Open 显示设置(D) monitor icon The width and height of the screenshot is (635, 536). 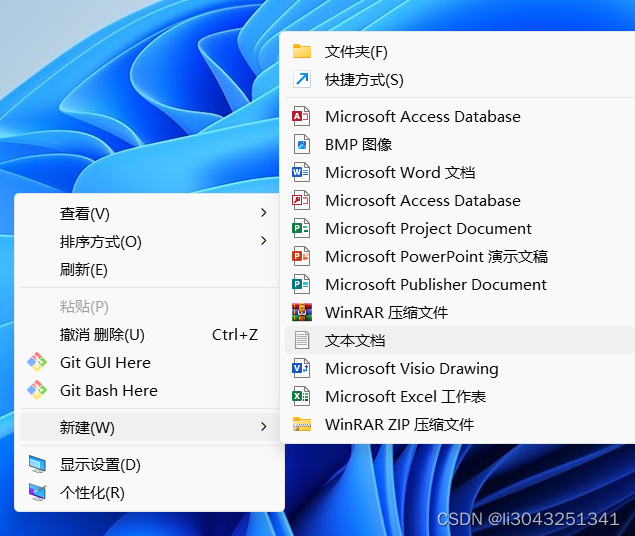click(37, 464)
